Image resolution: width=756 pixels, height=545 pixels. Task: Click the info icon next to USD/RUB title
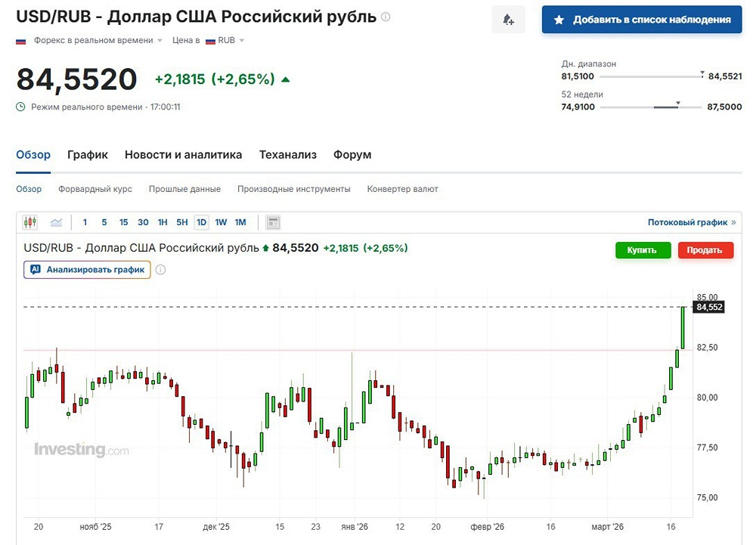click(x=384, y=16)
